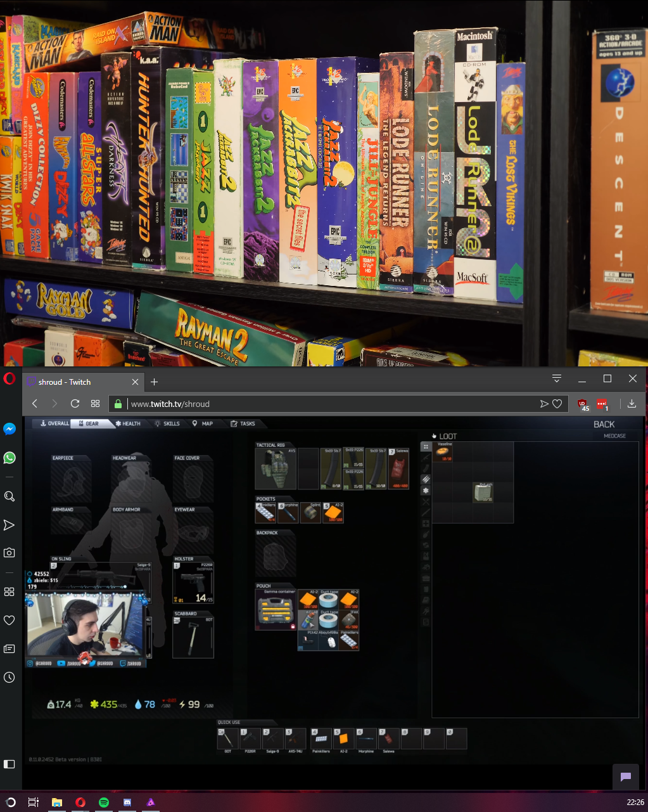Toggle the sidebar panel at the sidebar bottom

[9, 764]
